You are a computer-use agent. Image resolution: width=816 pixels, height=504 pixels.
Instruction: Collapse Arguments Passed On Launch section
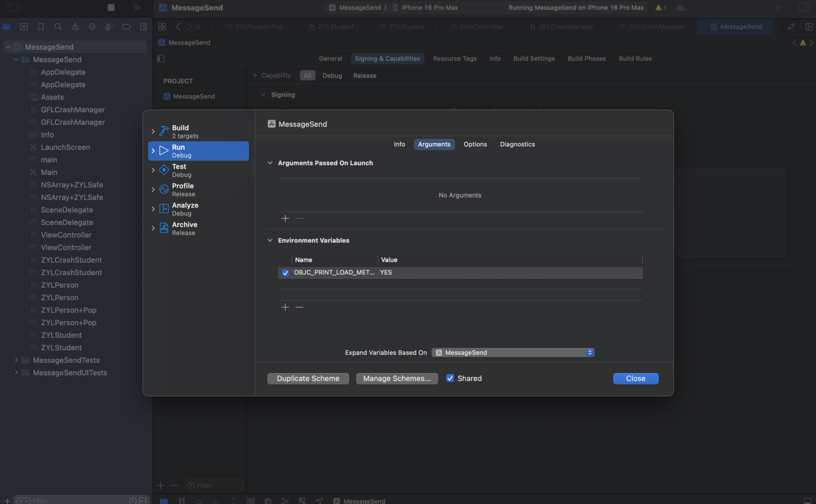[270, 163]
